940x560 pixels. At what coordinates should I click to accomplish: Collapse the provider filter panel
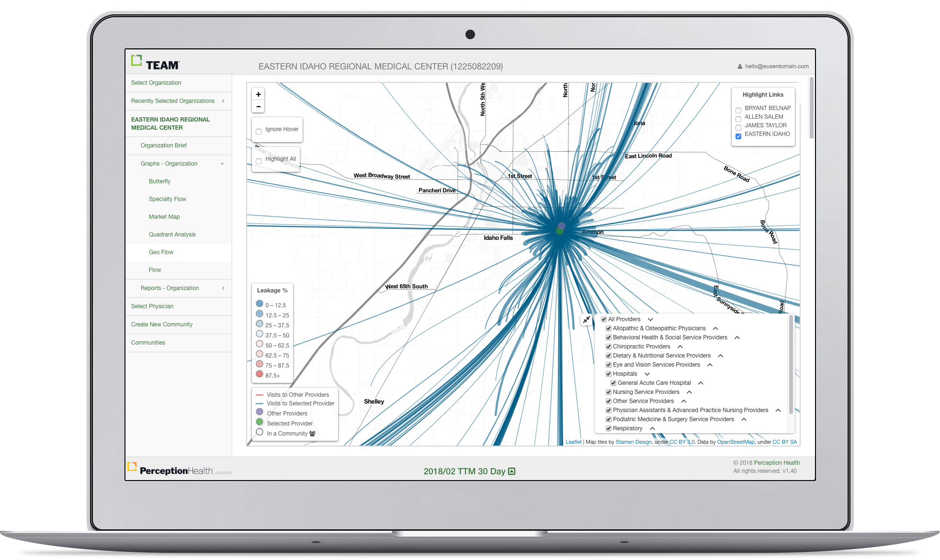coord(587,320)
